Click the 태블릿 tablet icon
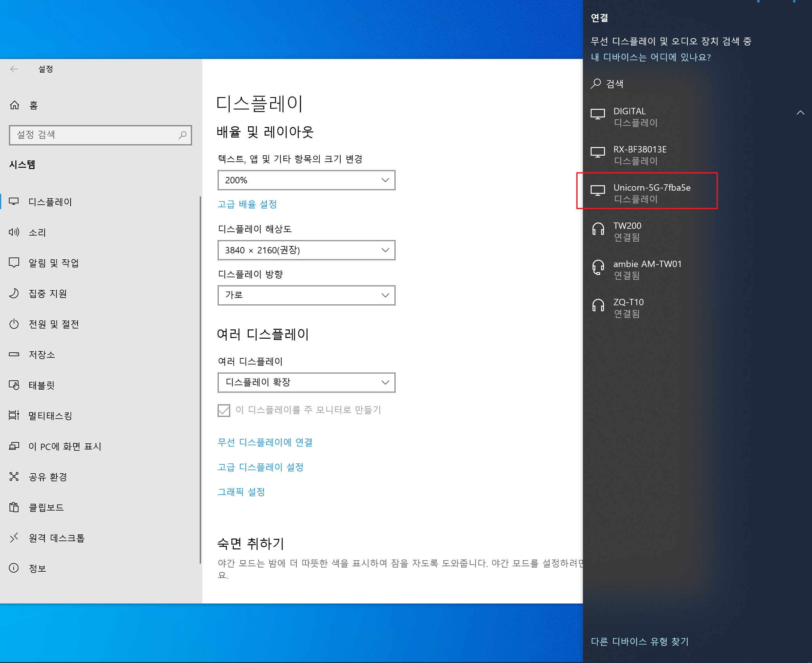Image resolution: width=812 pixels, height=663 pixels. click(14, 385)
